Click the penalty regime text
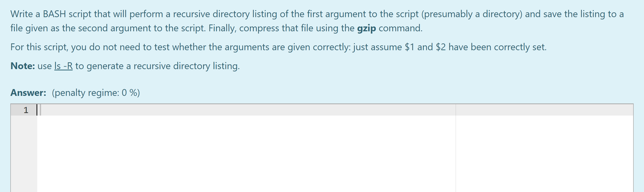Image resolution: width=644 pixels, height=192 pixels. (x=96, y=93)
